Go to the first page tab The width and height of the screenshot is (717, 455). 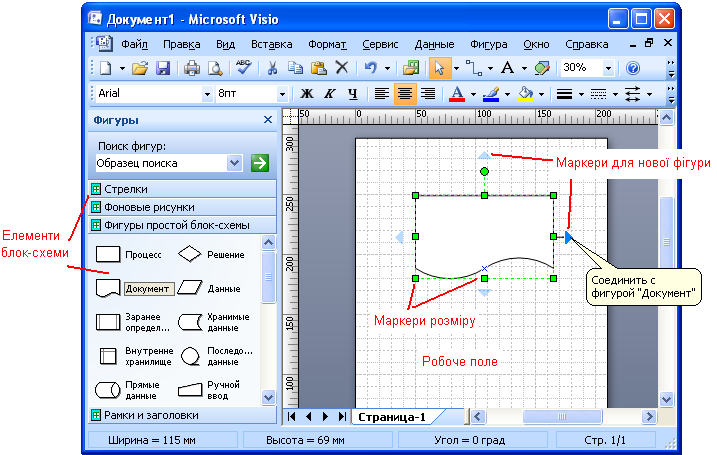point(291,417)
